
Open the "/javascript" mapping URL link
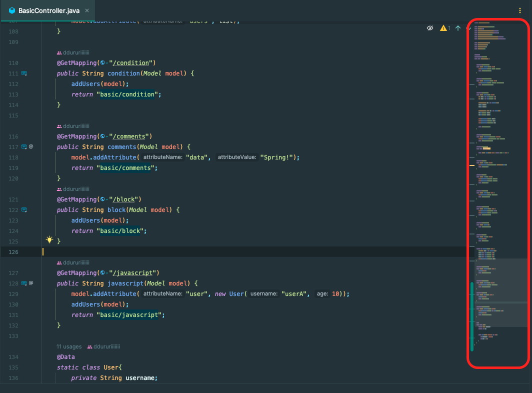click(132, 273)
